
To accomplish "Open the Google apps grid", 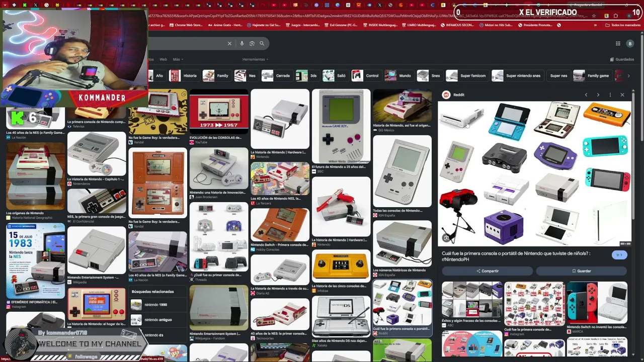I will pyautogui.click(x=618, y=44).
